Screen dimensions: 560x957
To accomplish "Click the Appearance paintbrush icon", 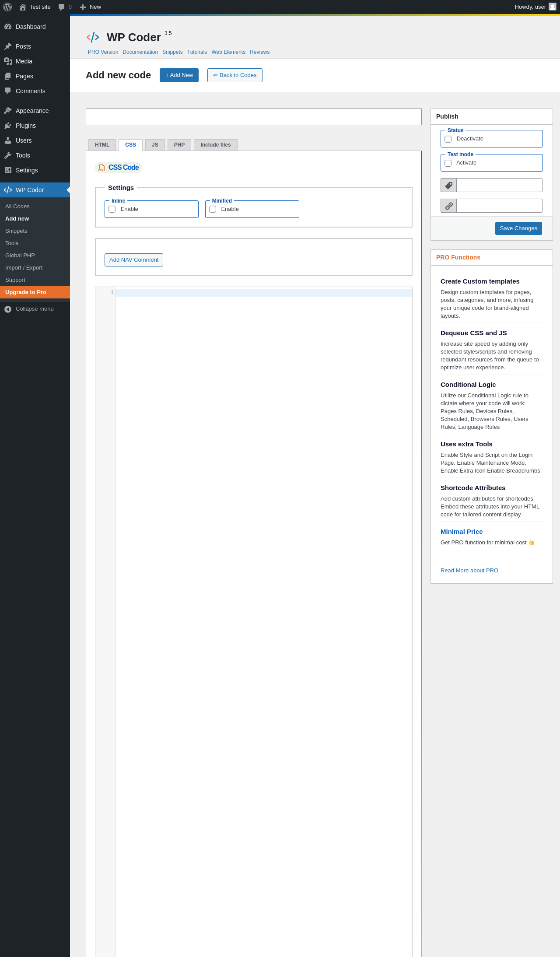I will pyautogui.click(x=8, y=111).
